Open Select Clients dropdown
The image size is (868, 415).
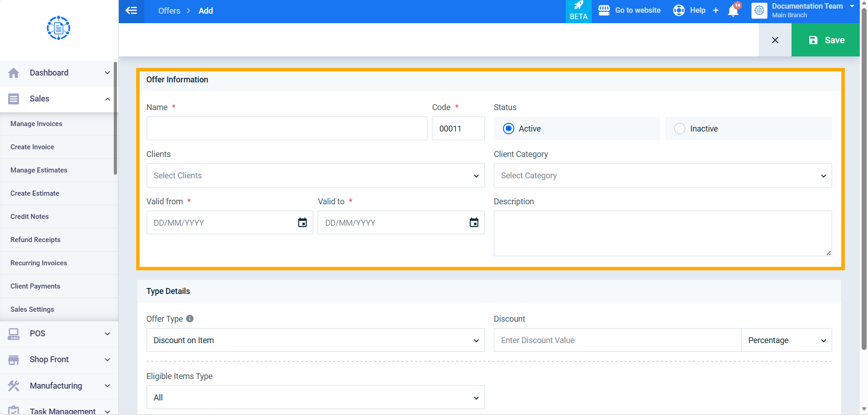[315, 176]
